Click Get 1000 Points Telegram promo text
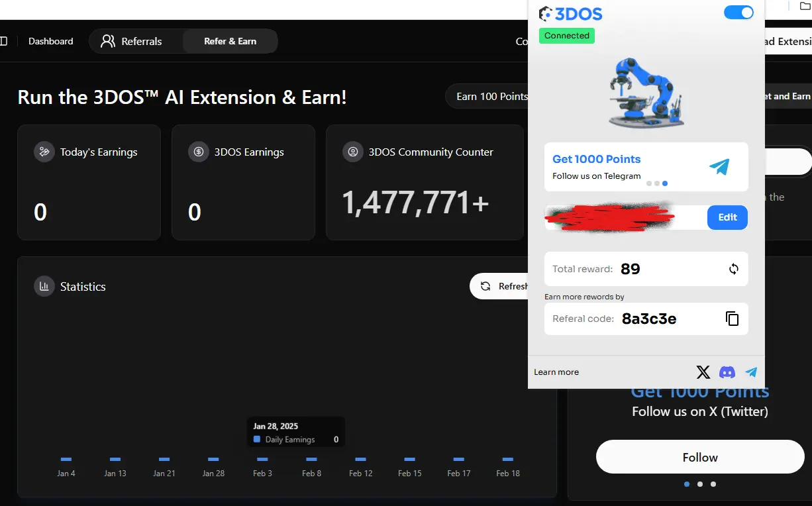The width and height of the screenshot is (812, 506). tap(597, 159)
